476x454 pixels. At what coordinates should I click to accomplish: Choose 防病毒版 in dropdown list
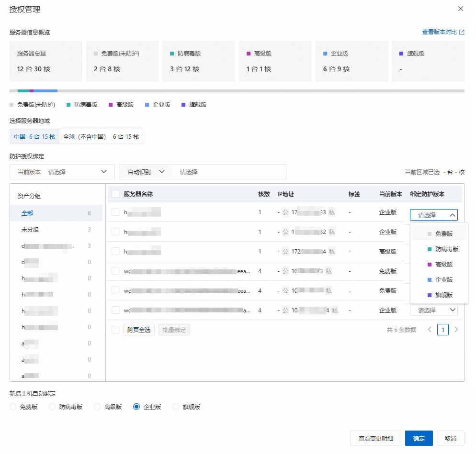(439, 249)
